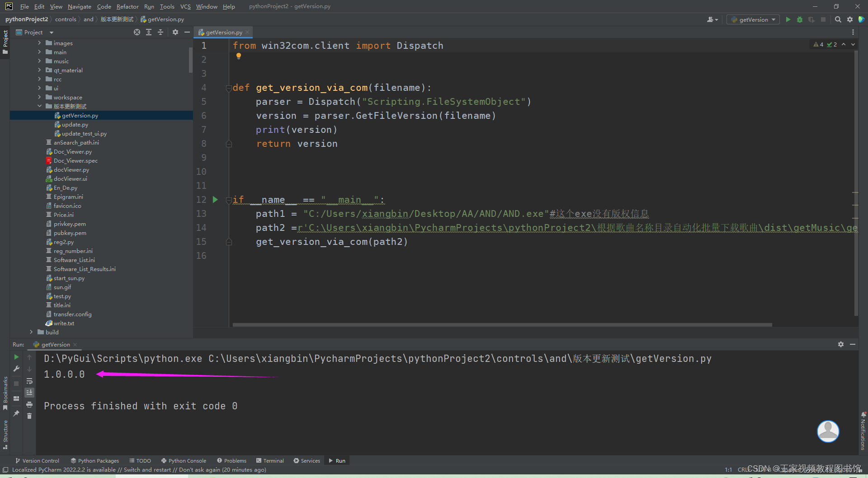
Task: Start debugging using the bug icon
Action: tap(800, 19)
